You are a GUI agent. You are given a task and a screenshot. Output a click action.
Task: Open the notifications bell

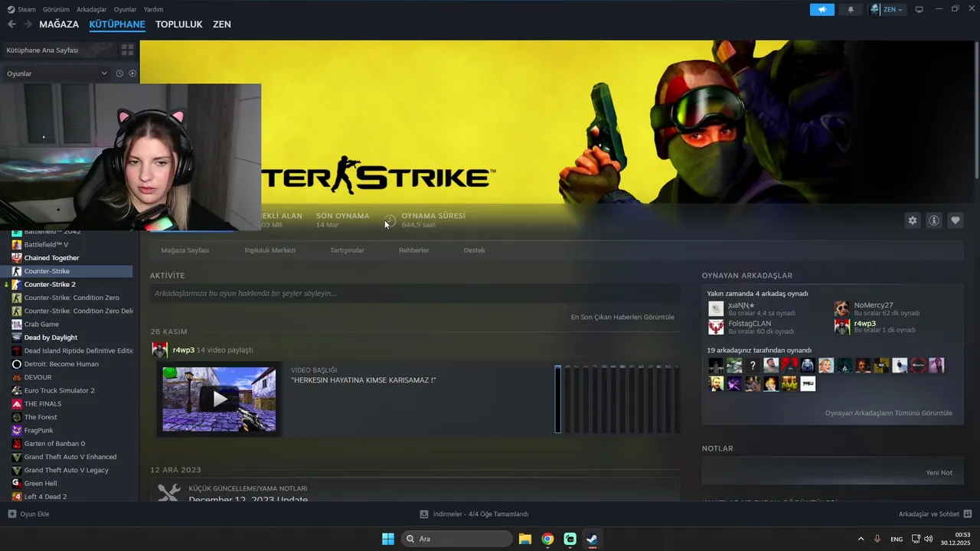pos(851,10)
